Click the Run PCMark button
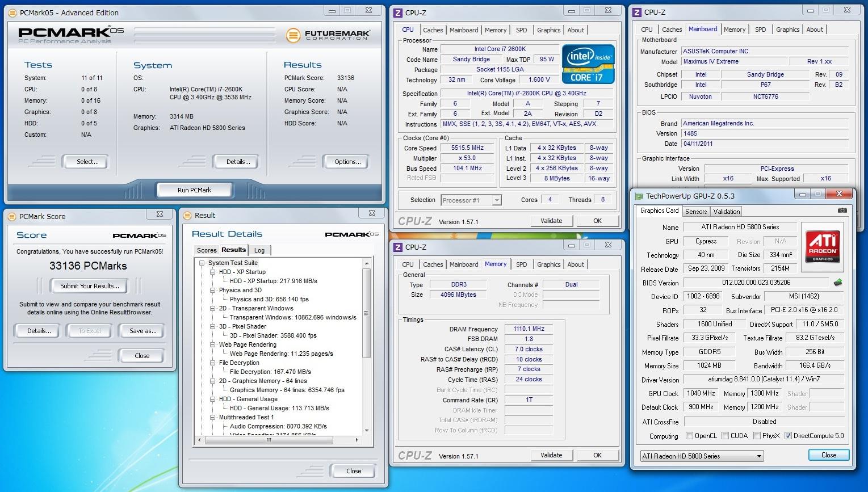 pyautogui.click(x=194, y=190)
